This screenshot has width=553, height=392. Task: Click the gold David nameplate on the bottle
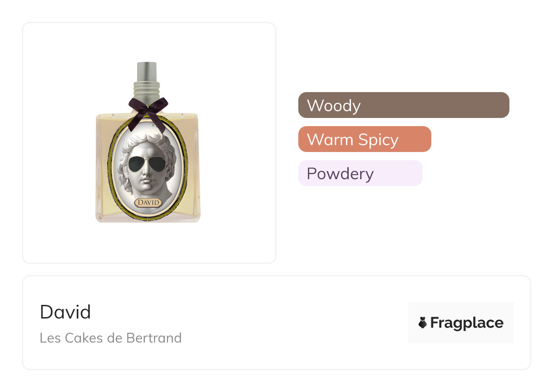[x=148, y=202]
